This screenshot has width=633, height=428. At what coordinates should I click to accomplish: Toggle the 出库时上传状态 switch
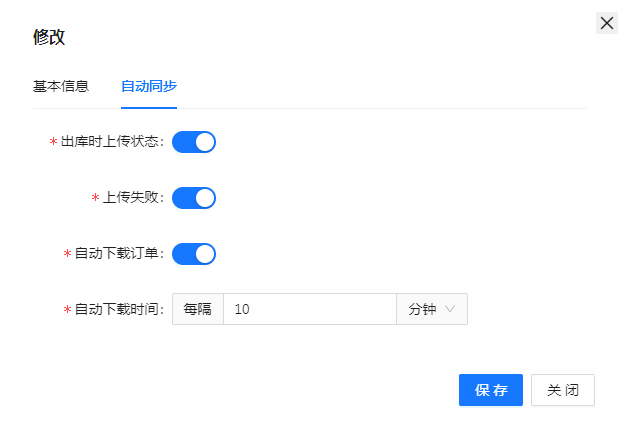coord(194,142)
